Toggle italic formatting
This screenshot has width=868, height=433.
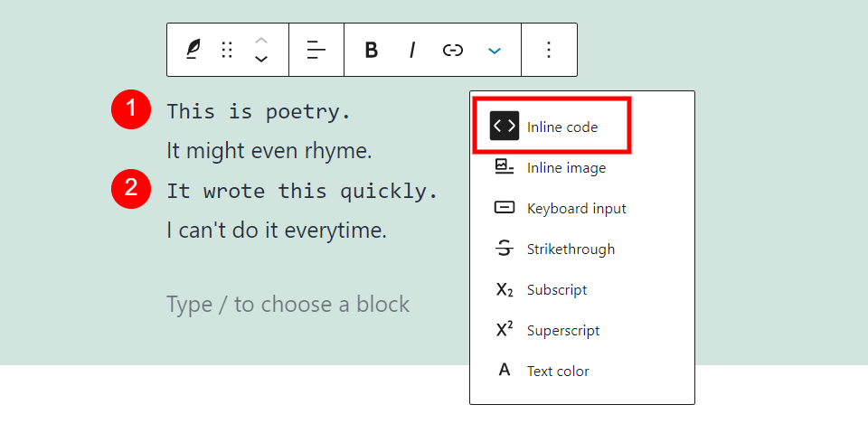412,50
